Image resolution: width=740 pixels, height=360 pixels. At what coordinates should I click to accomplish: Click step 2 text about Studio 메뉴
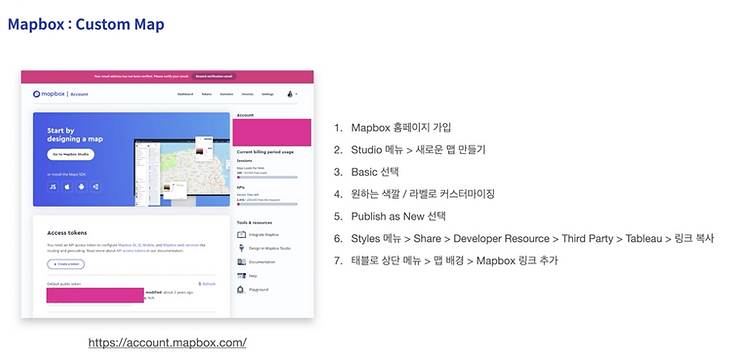[x=418, y=150]
